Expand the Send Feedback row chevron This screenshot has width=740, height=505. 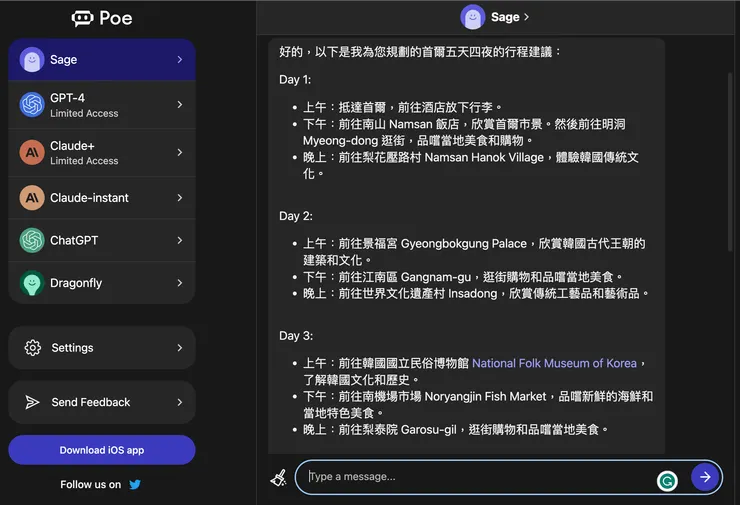(x=179, y=402)
